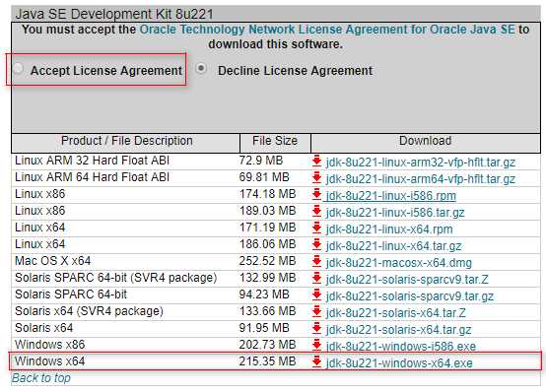The width and height of the screenshot is (546, 392).
Task: Open the jdk-8u221-macosx-x64.dmg link
Action: point(399,263)
